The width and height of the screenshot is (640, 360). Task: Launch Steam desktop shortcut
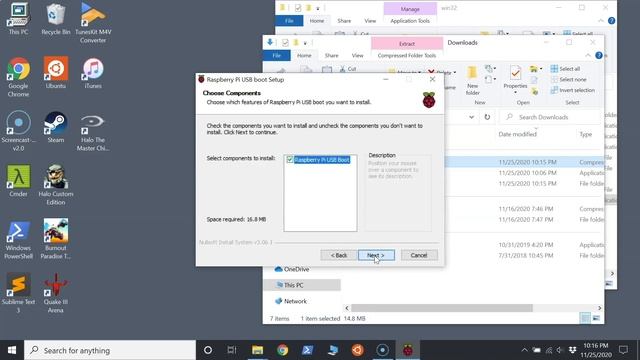point(56,127)
